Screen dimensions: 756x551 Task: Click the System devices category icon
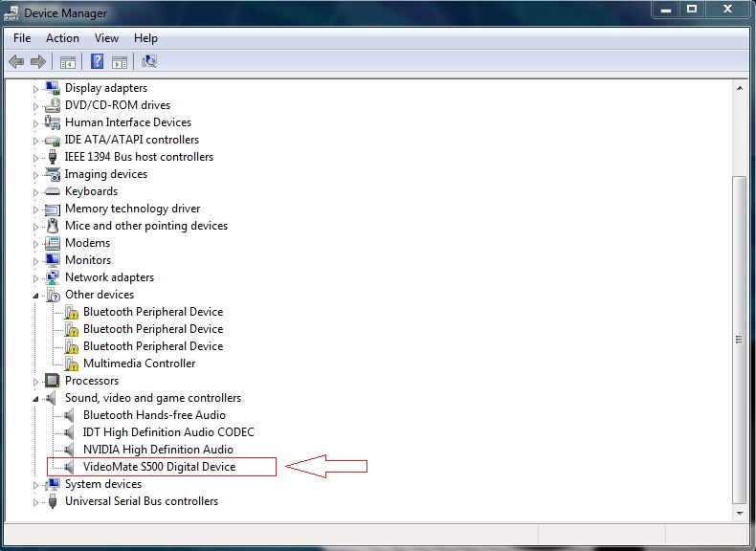coord(52,484)
